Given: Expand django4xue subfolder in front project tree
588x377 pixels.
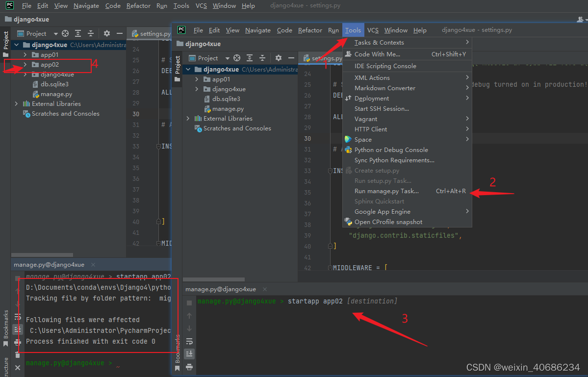Looking at the screenshot, I should click(197, 89).
